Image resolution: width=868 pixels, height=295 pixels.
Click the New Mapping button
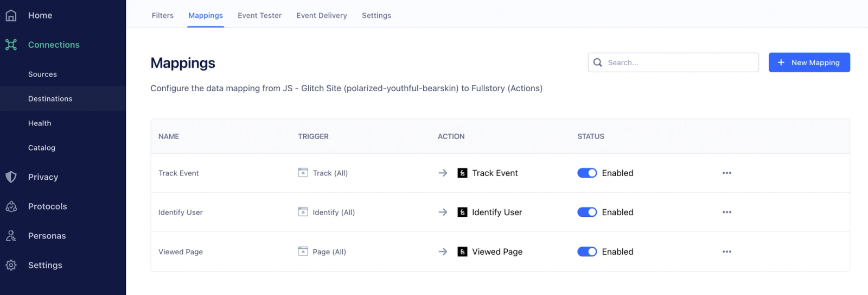809,62
